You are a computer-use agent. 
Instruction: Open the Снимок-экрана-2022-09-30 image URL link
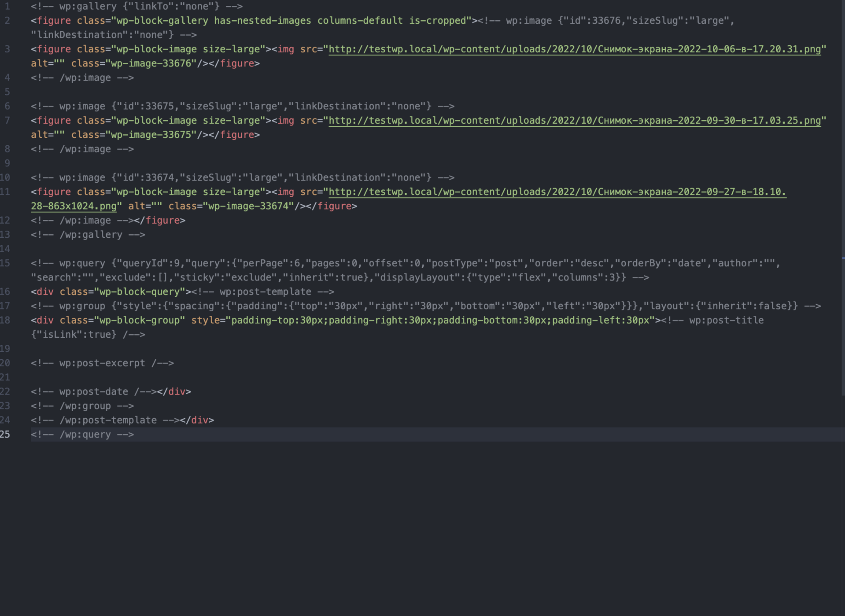(x=575, y=121)
